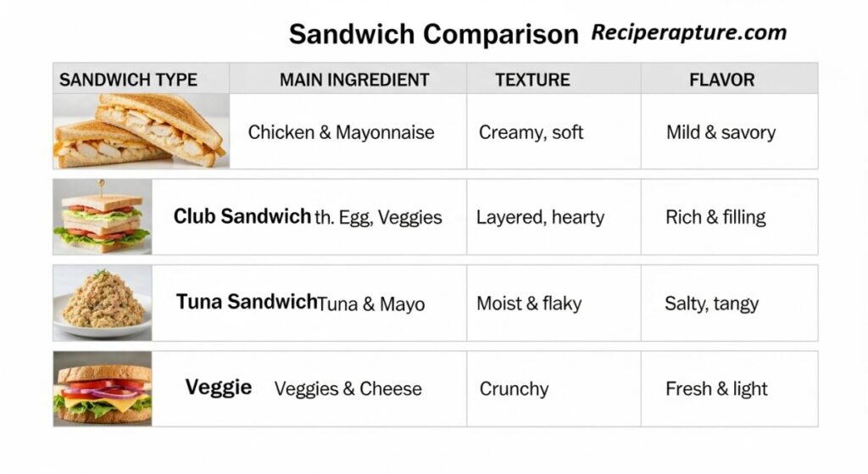Screen dimensions: 868x474
Task: Click the Veggie row label
Action: tap(219, 388)
